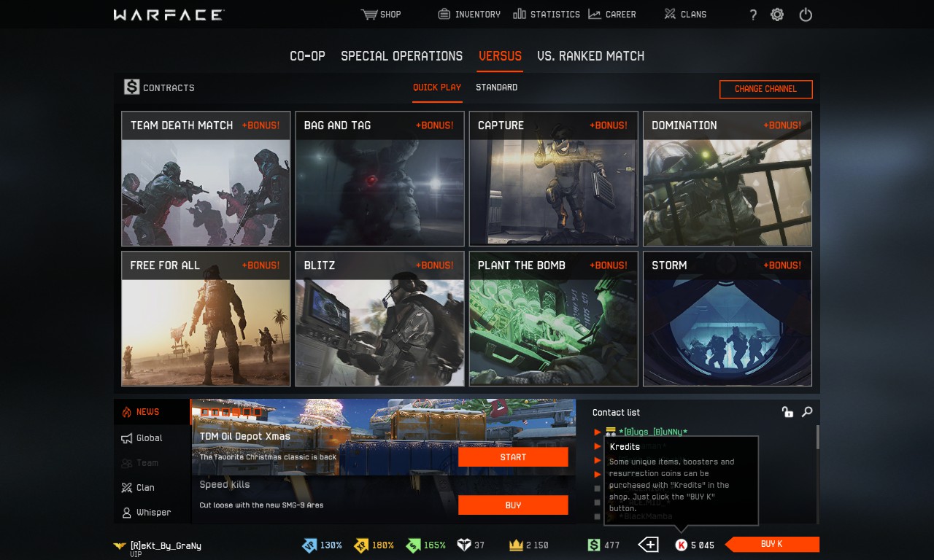Switch to the CO-OP tab

point(308,56)
